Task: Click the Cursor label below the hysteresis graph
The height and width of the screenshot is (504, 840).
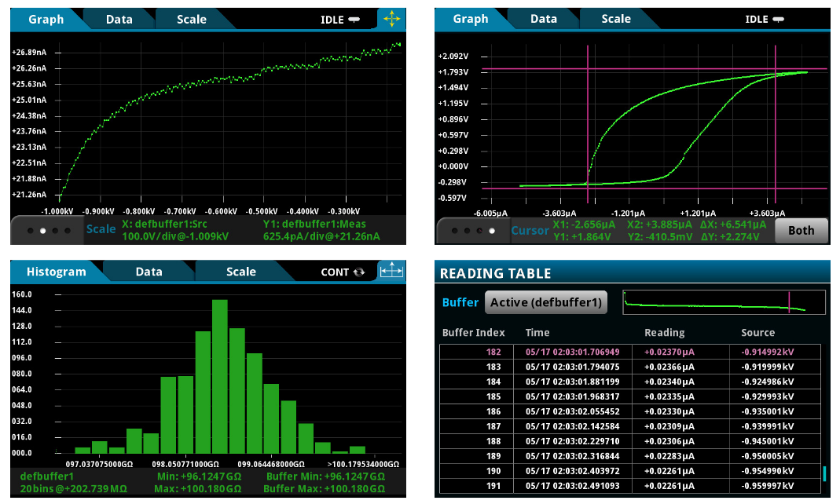Action: click(530, 231)
